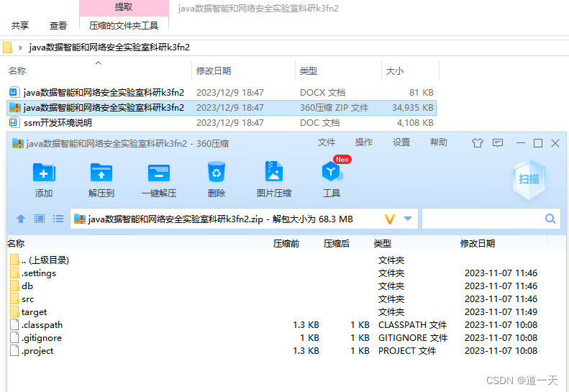Sort Explorer files by 类型 column
This screenshot has width=569, height=392.
(309, 70)
